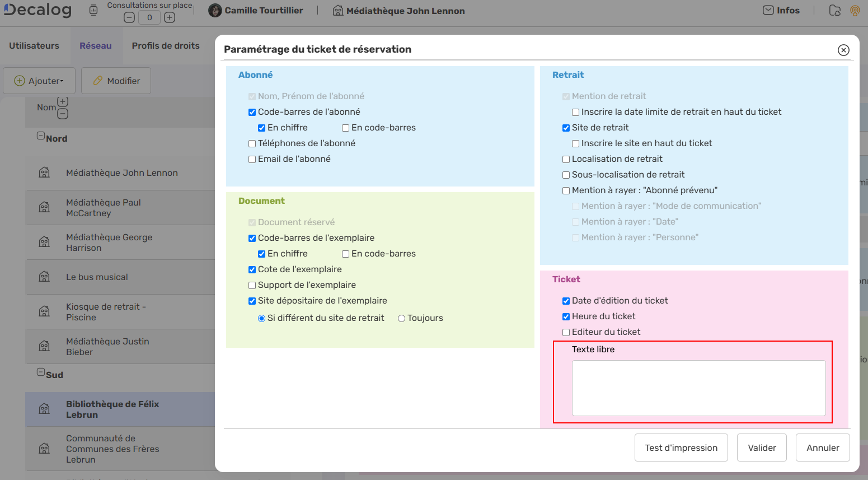The image size is (868, 480).
Task: Uncheck Cote de l'exemplaire
Action: (252, 269)
